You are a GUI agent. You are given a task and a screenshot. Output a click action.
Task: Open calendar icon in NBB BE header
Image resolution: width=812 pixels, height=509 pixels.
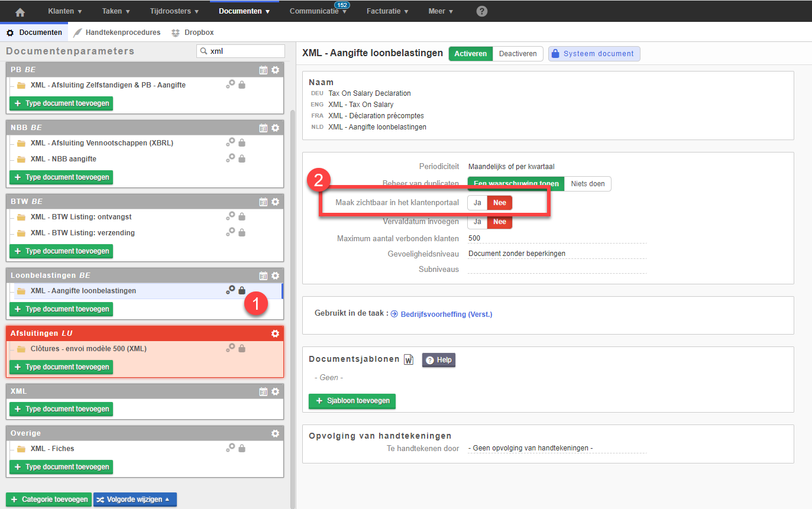(x=263, y=128)
